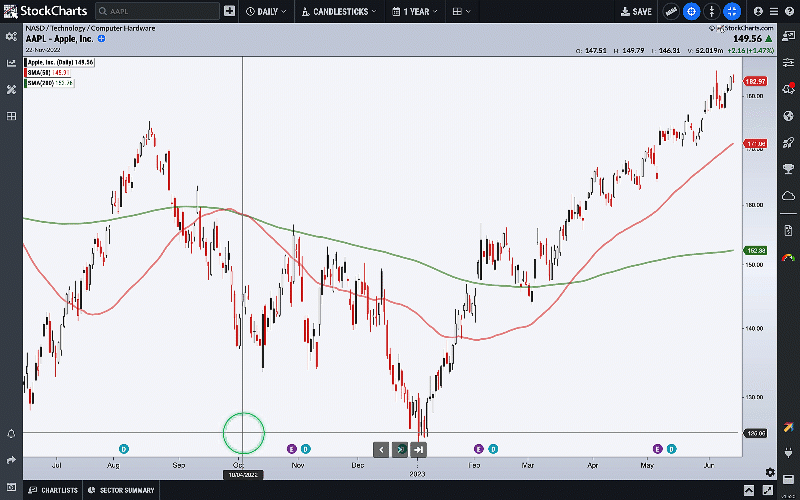Screen dimensions: 800x500
Task: Open the presentation icon at top right sidebar
Action: click(788, 36)
